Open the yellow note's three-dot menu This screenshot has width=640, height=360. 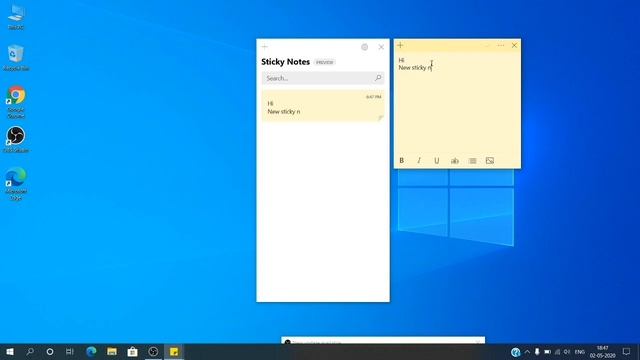(x=500, y=45)
